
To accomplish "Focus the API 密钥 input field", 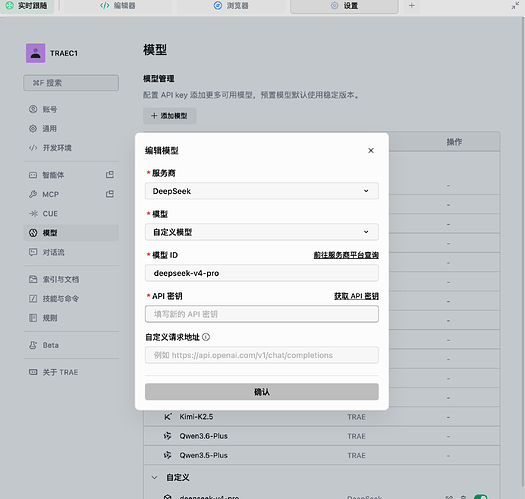I will tap(262, 314).
